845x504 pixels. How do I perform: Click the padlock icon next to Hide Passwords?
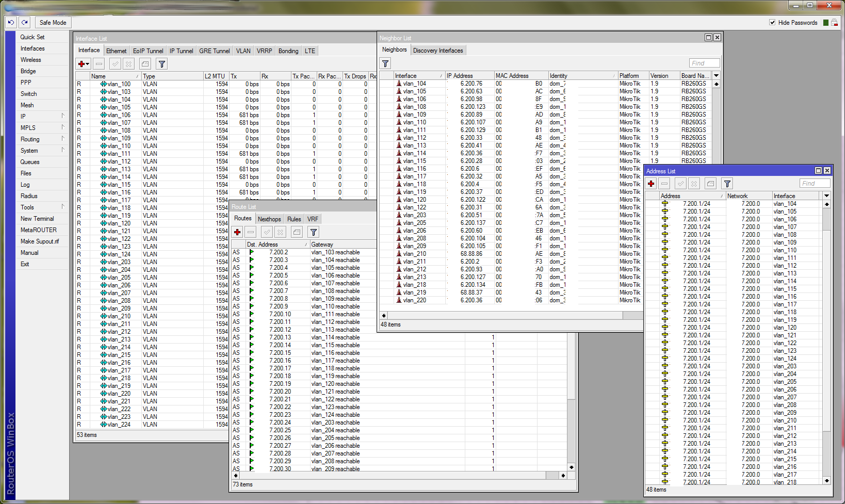click(834, 23)
